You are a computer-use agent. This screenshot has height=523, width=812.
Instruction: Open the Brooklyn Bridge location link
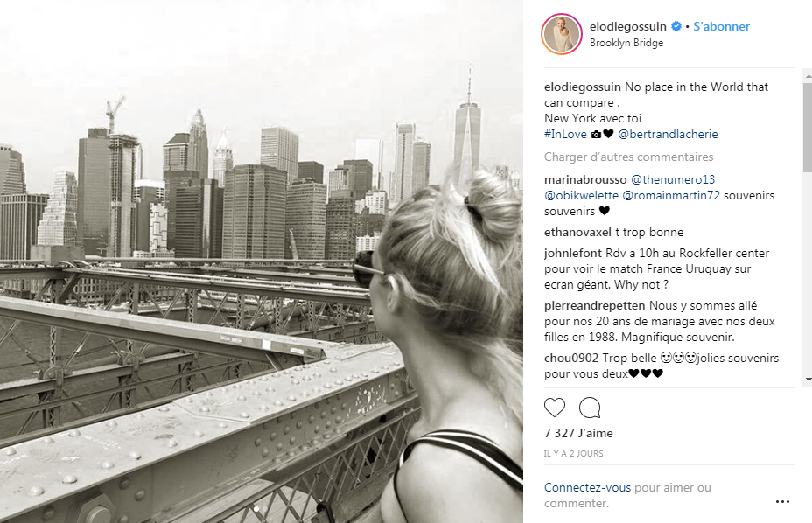(x=626, y=43)
